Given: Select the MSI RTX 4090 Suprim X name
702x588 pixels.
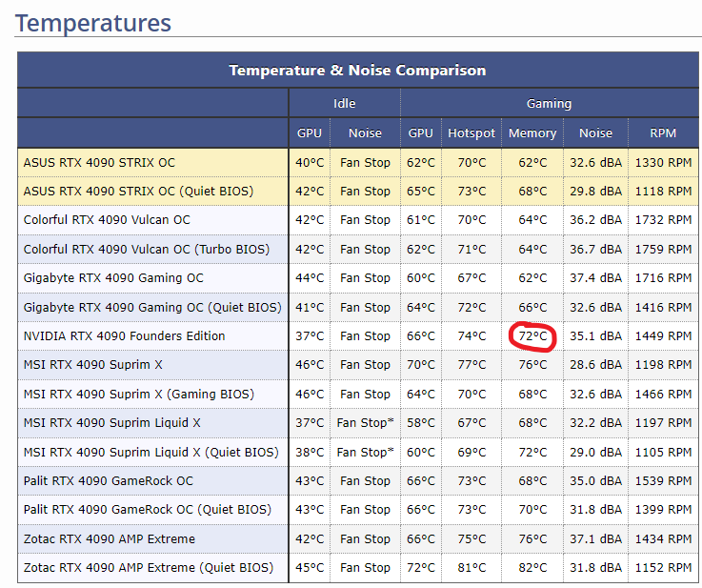Looking at the screenshot, I should pos(92,365).
